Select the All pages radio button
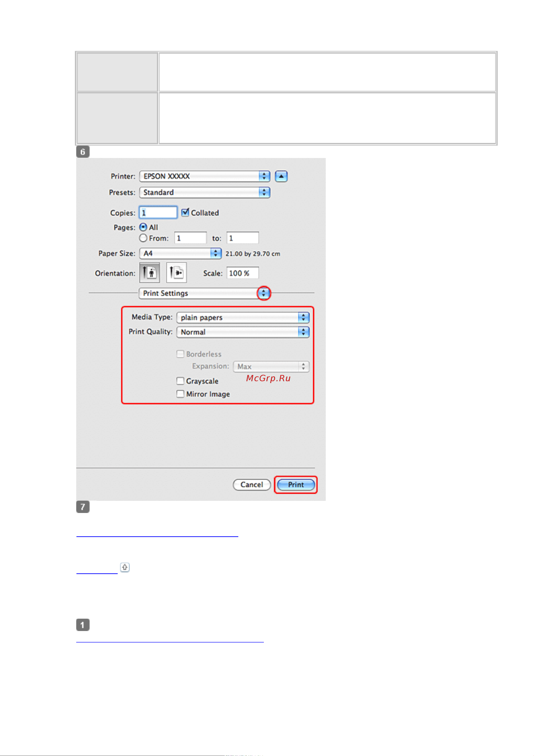This screenshot has height=756, width=534. tap(143, 227)
